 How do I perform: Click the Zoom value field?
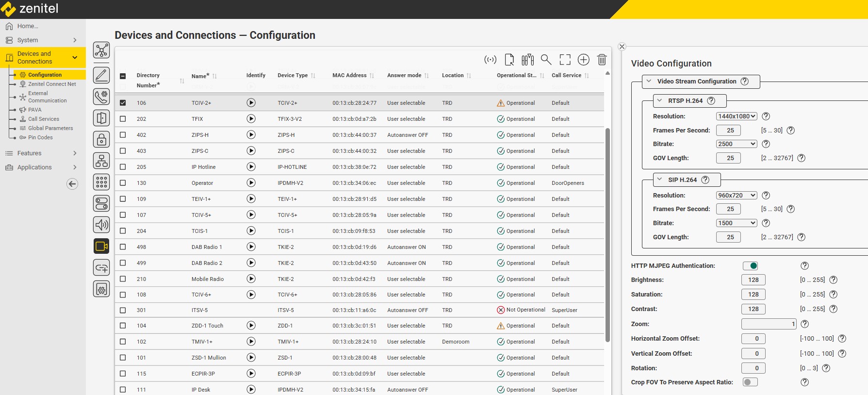click(769, 324)
